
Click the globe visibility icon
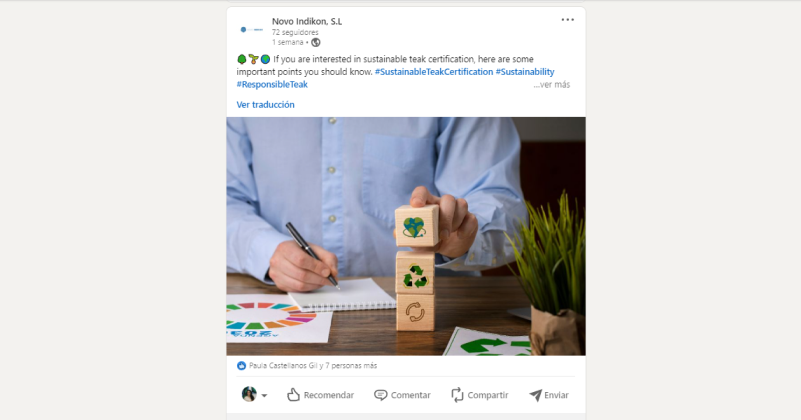[316, 42]
